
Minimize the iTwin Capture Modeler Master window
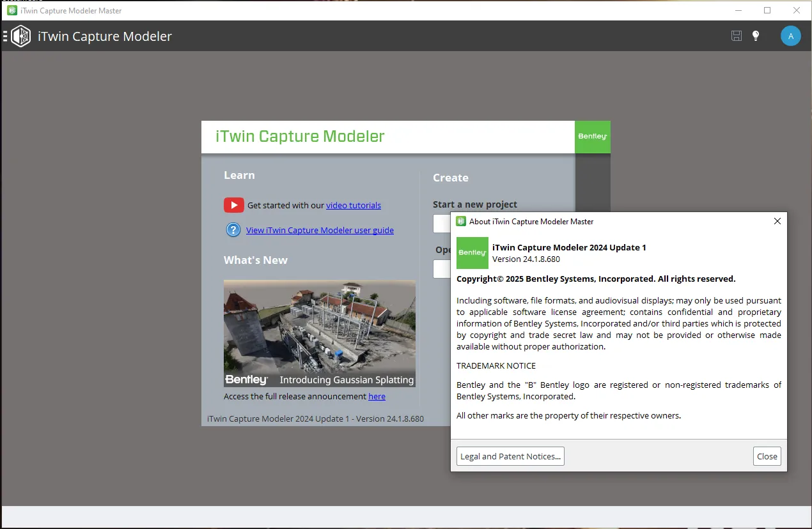click(x=738, y=10)
